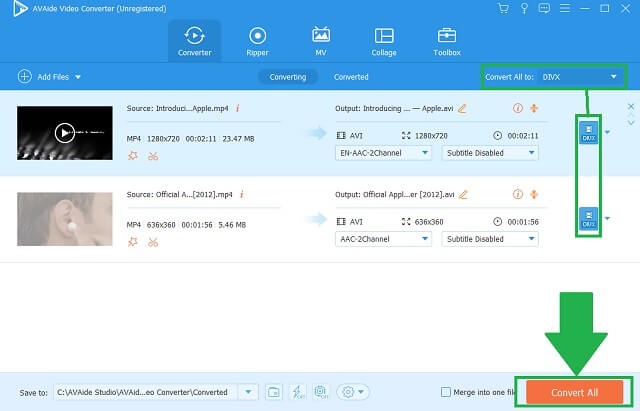Open the EN-AAC-2Channel audio dropdown
The width and height of the screenshot is (640, 411).
pyautogui.click(x=383, y=153)
